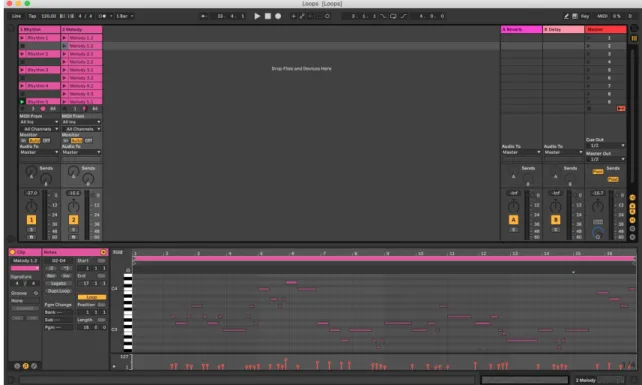Viewport: 642px width, 385px height.
Task: Click the MIDI editor preview headphone icon
Action: click(128, 270)
